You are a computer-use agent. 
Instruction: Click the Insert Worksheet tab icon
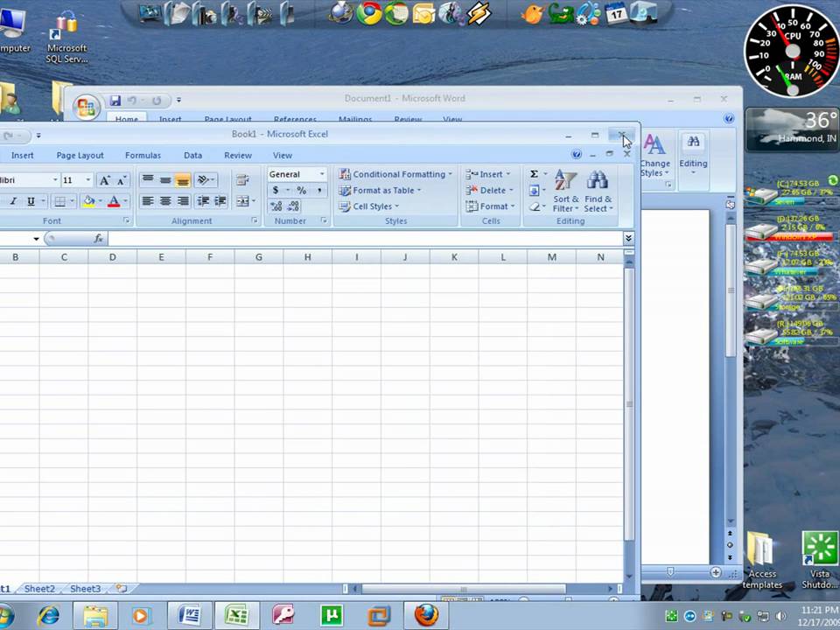click(122, 589)
